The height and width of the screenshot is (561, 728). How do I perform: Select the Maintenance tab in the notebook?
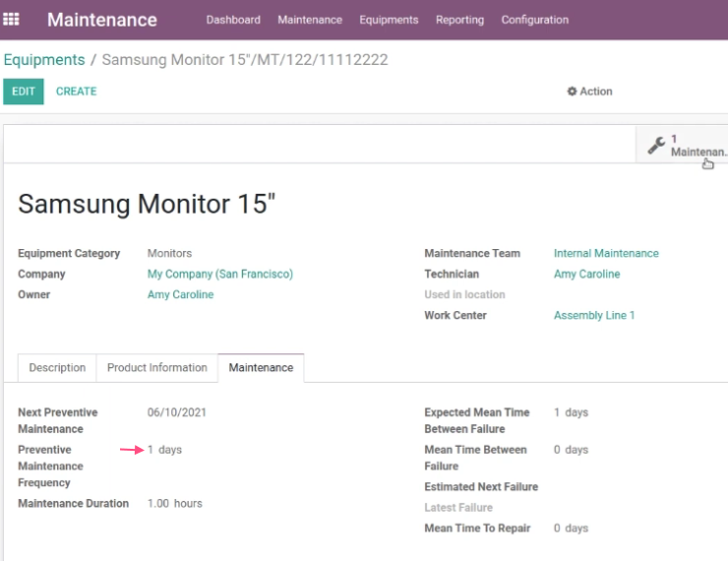[x=261, y=368]
